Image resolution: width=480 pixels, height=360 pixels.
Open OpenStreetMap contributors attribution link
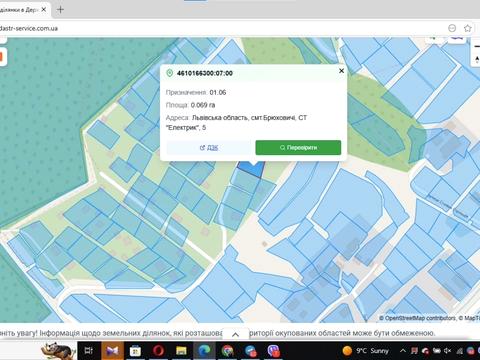point(418,318)
